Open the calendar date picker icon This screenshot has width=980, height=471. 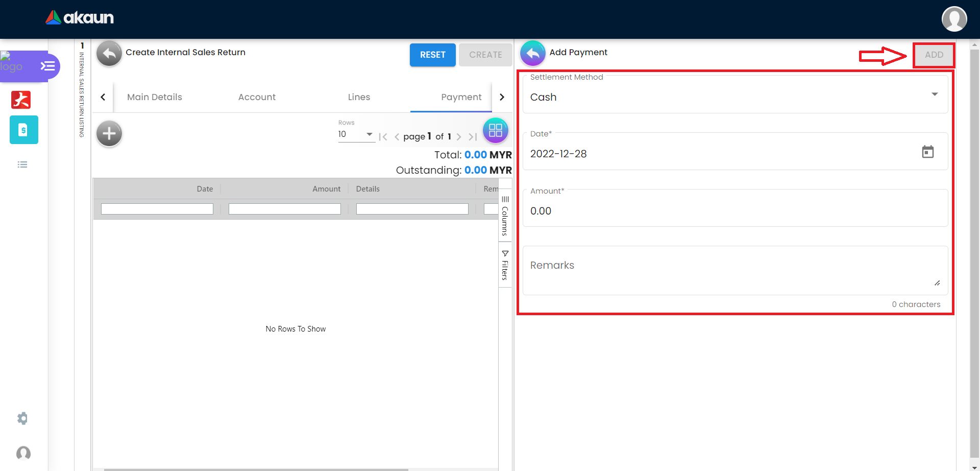[x=927, y=152]
